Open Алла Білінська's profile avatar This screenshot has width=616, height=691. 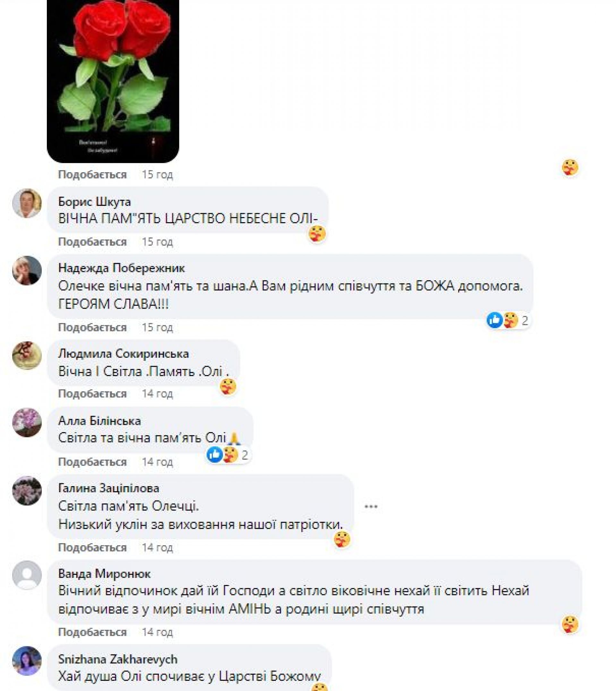pos(27,422)
